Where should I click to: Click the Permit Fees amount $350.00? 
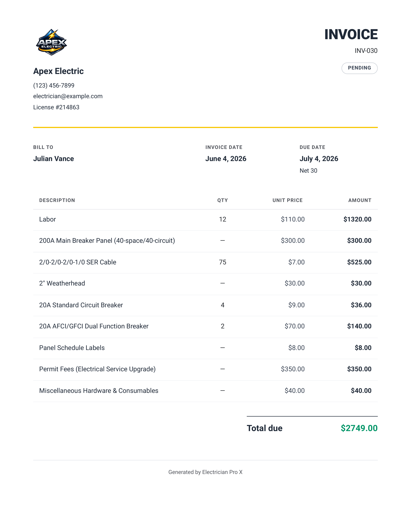(x=359, y=369)
